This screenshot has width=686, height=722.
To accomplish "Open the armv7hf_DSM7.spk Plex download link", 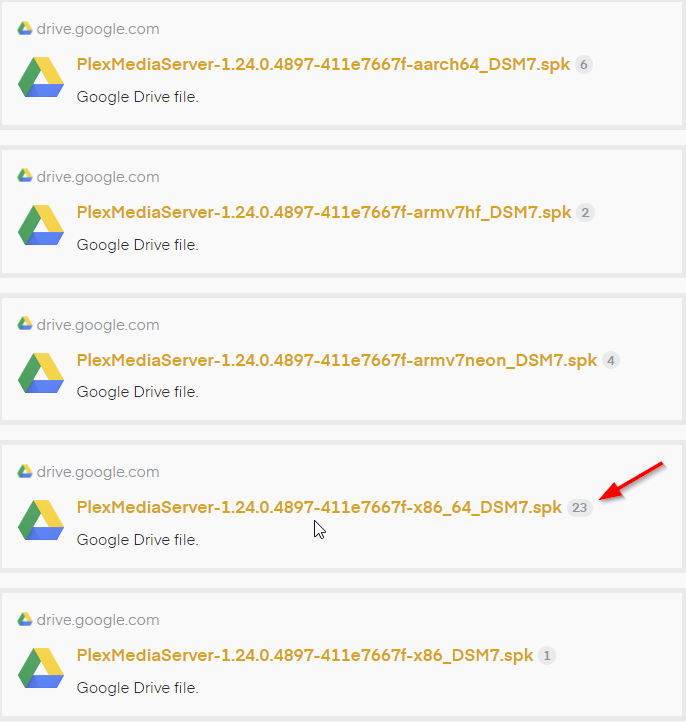I will [x=324, y=212].
